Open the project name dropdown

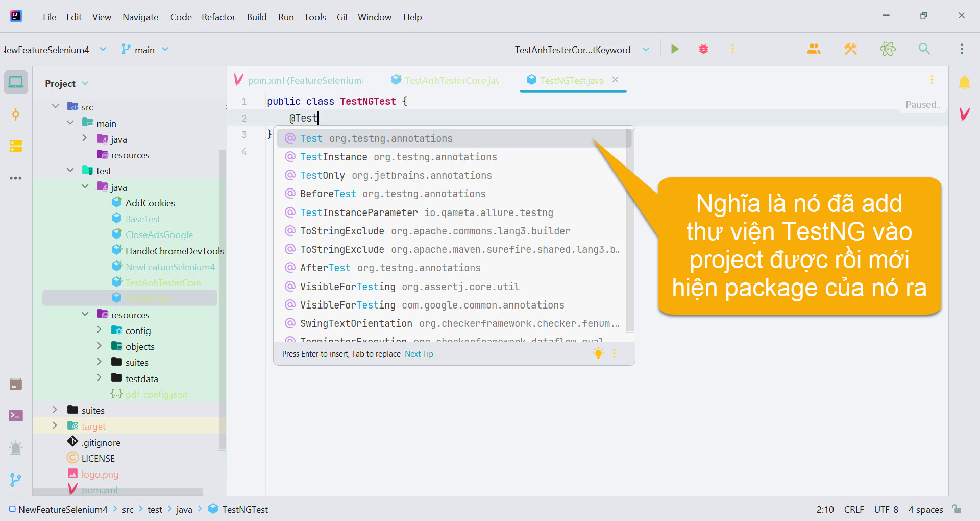pos(54,50)
